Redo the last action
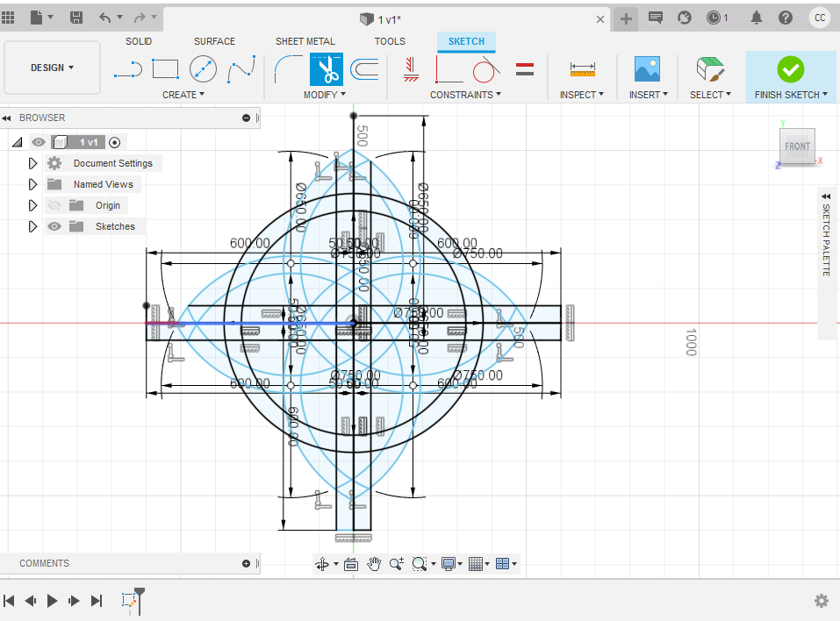 point(140,18)
